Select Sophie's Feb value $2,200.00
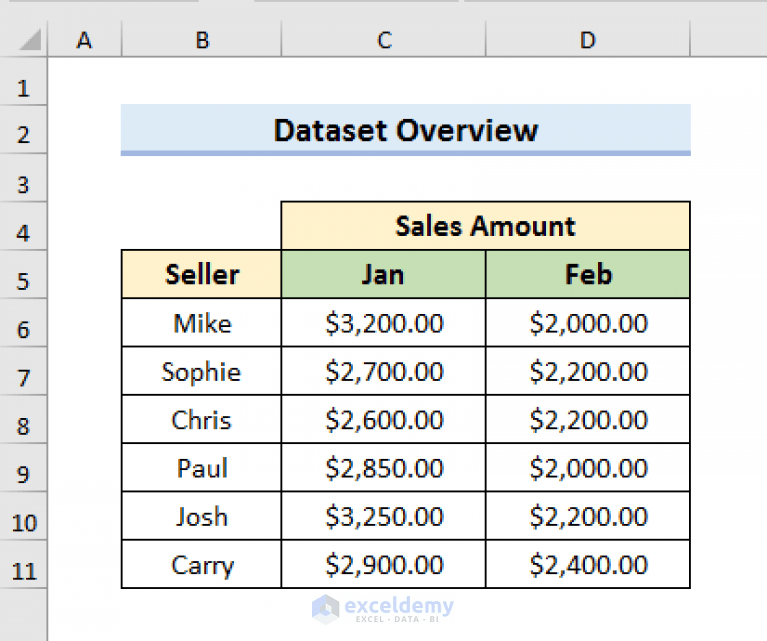The height and width of the screenshot is (641, 767). click(587, 371)
